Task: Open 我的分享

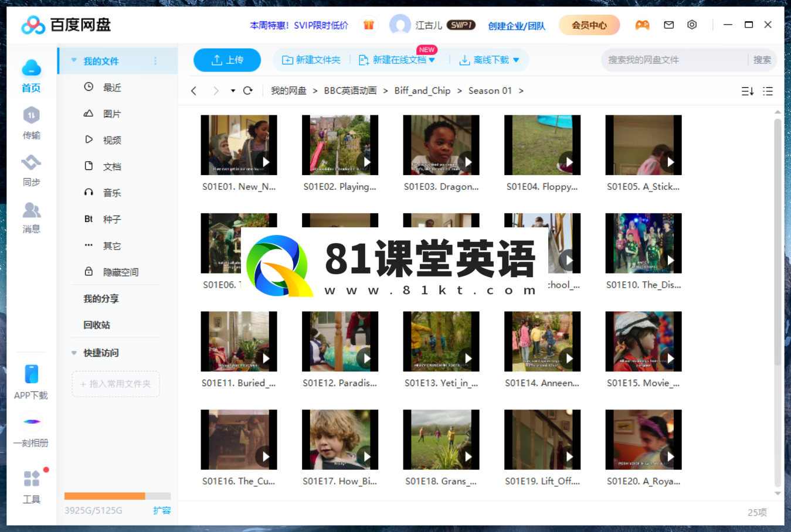Action: (x=101, y=299)
